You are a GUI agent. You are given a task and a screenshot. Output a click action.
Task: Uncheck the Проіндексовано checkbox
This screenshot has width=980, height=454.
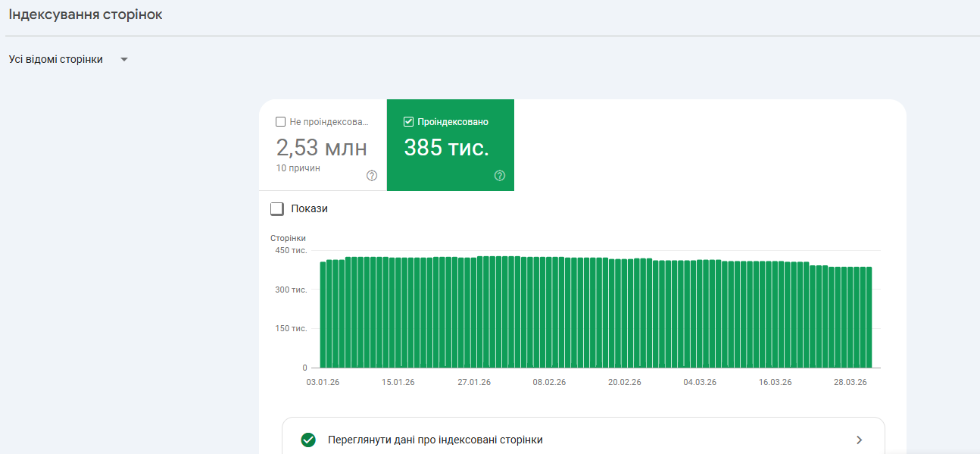pyautogui.click(x=409, y=121)
